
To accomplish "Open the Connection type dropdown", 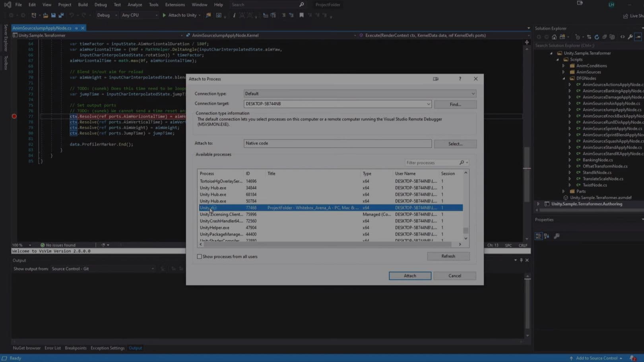I will [x=473, y=93].
